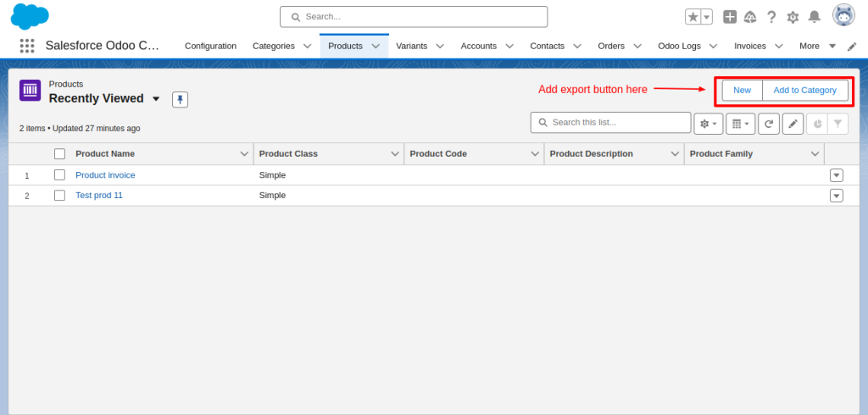Open List View Controls gear menu
The image size is (868, 415).
click(709, 124)
